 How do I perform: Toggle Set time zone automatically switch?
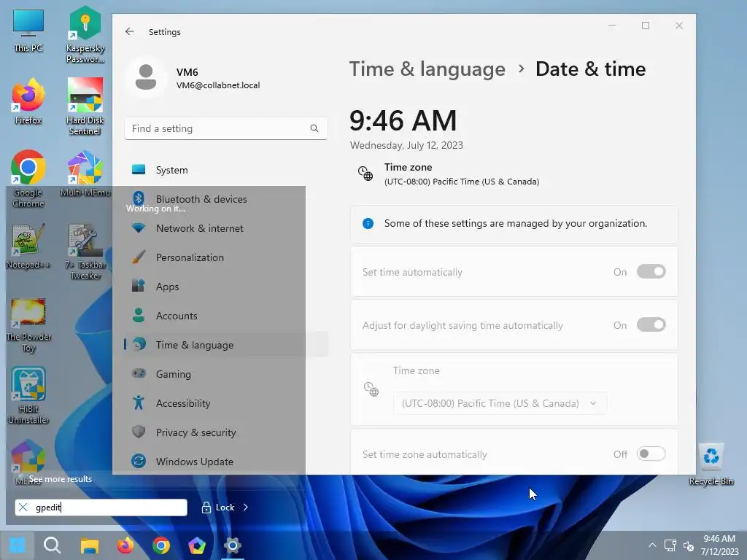651,454
